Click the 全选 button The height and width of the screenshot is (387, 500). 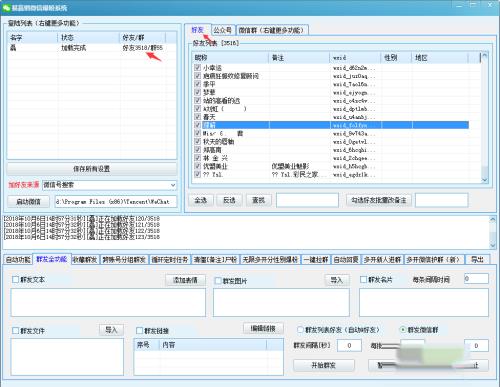click(201, 200)
